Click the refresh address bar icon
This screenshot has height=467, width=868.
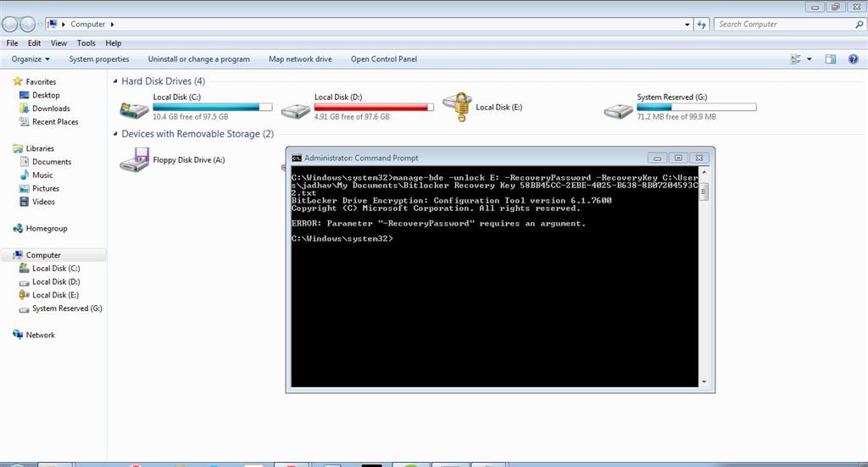pos(701,25)
